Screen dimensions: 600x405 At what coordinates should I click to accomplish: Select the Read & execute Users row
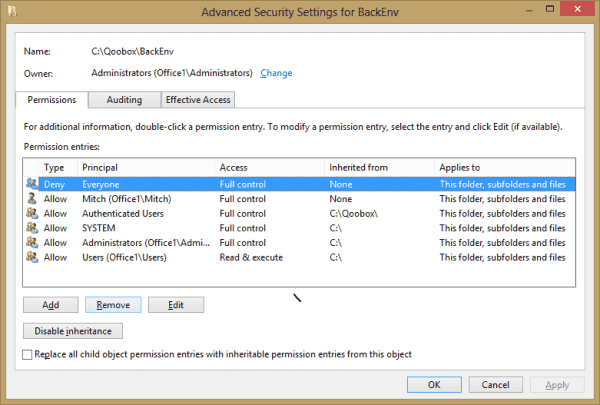[x=299, y=257]
